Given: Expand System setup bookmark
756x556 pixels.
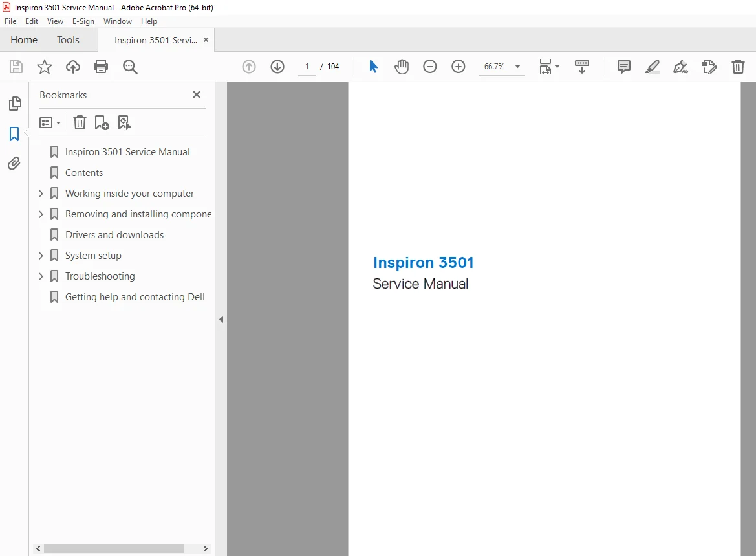Looking at the screenshot, I should (x=41, y=256).
